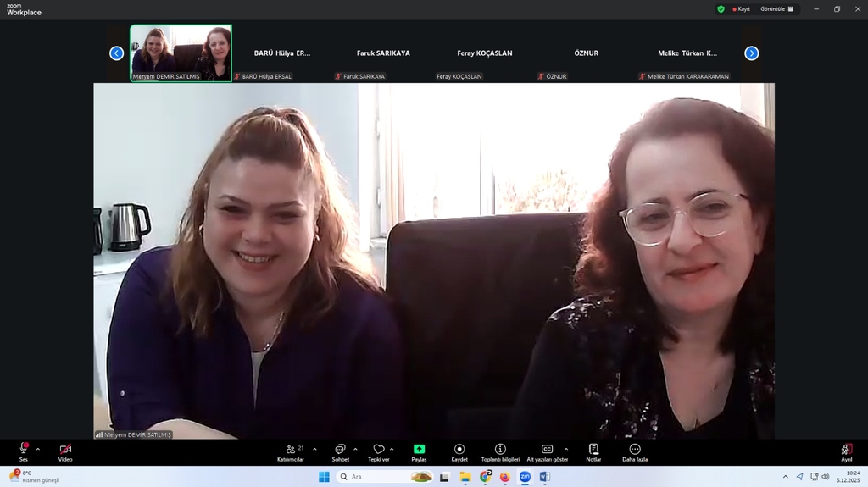Select Meryem DEMİR SATILMIŞ video thumbnail
Screen dimensions: 868x487
[181, 53]
